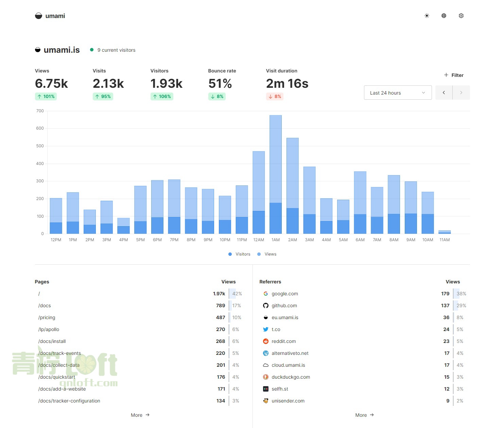Viewport: 504px width, 428px height.
Task: Click the Visitors 1.93k metric value
Action: click(167, 83)
